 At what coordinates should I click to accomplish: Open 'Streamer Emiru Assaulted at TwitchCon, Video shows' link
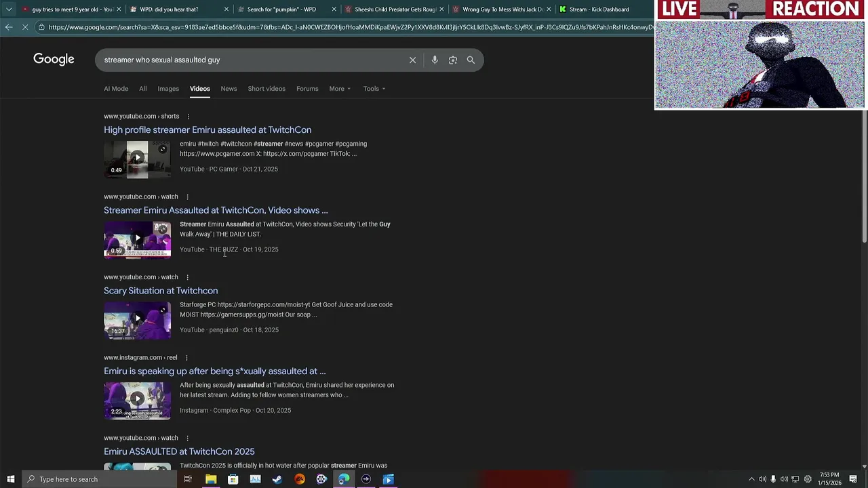coord(216,211)
